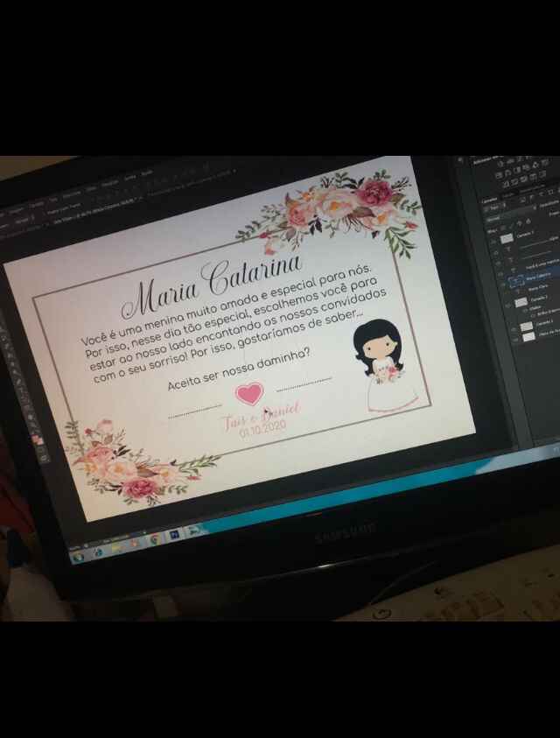
Task: Open the Janela menu
Action: (129, 178)
